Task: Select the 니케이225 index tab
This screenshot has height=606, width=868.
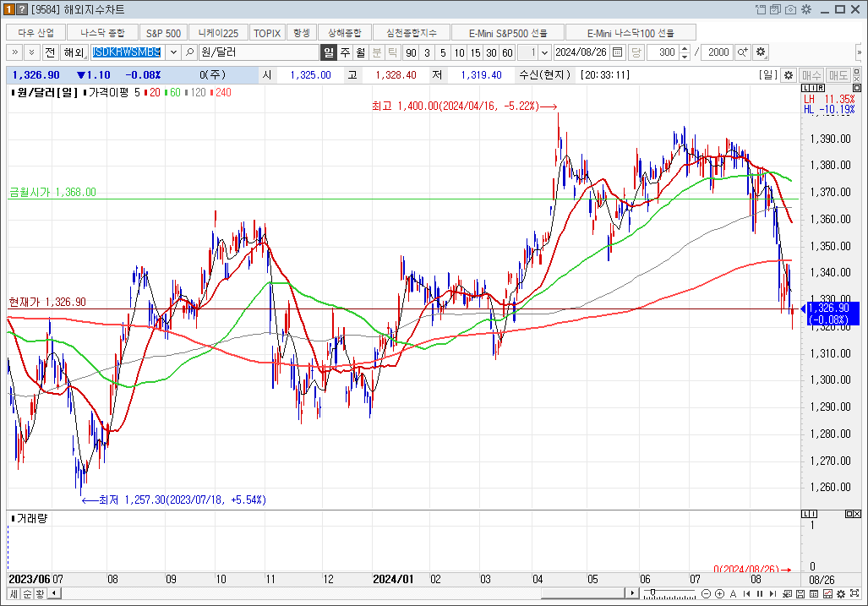Action: click(218, 33)
